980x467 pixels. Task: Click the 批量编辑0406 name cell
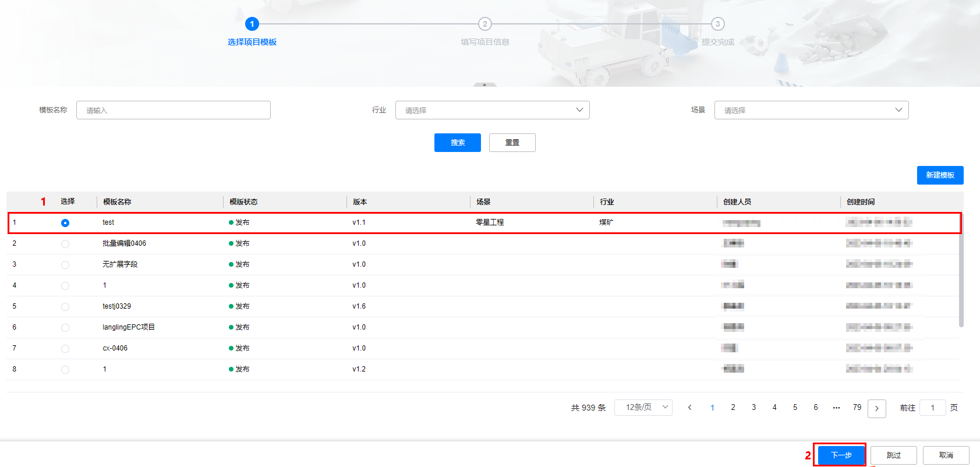pos(125,243)
